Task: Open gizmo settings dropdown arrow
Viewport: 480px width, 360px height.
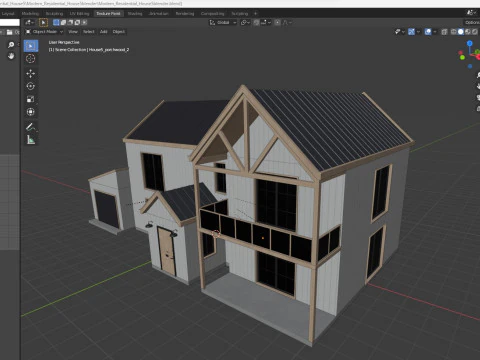Action: coord(418,32)
